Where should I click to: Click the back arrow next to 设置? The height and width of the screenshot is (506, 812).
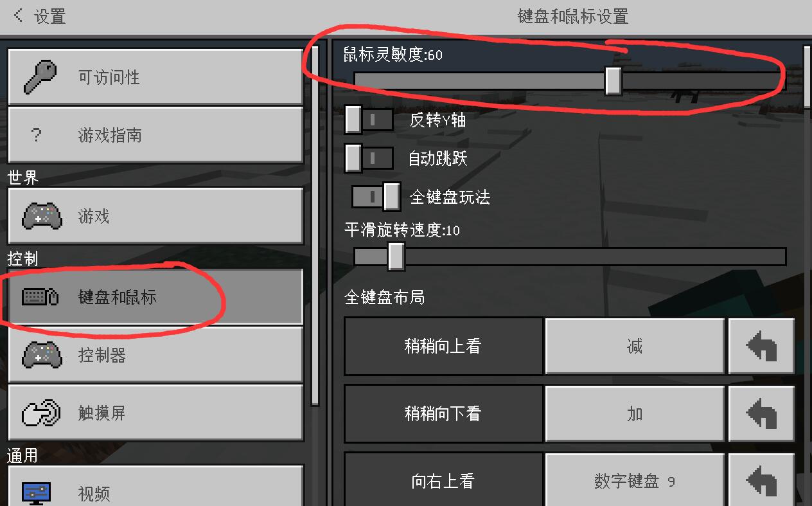point(19,15)
